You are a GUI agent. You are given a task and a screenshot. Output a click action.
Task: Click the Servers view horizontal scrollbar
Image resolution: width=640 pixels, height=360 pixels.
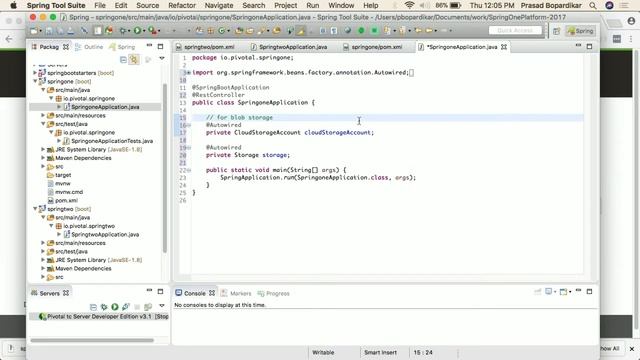pos(92,340)
